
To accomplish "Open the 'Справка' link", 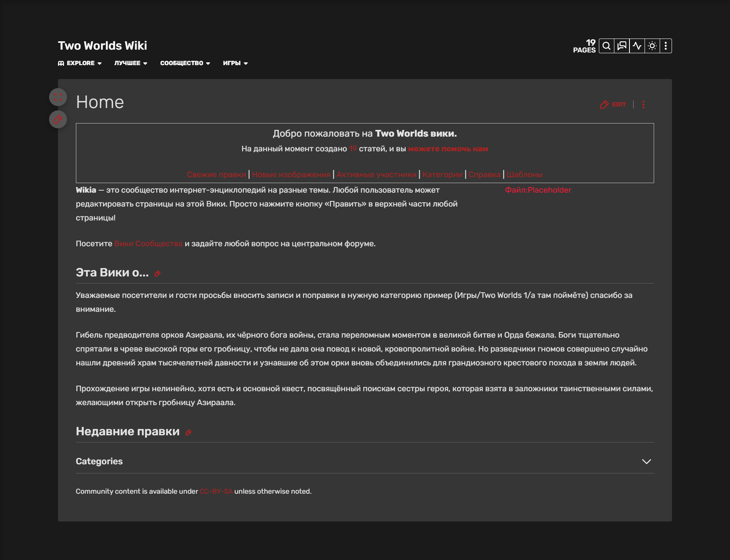I will click(x=484, y=174).
